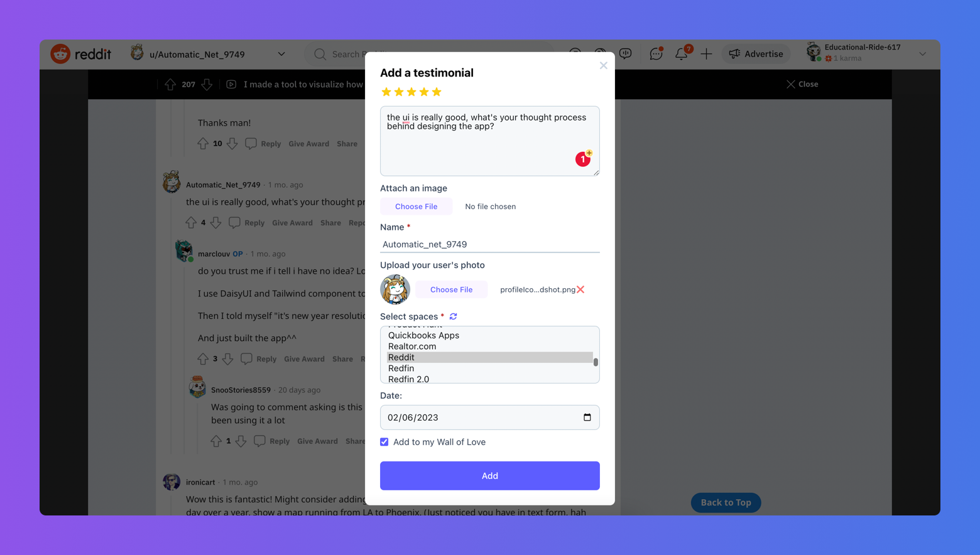Choose Quickbooks Apps from spaces list

423,335
